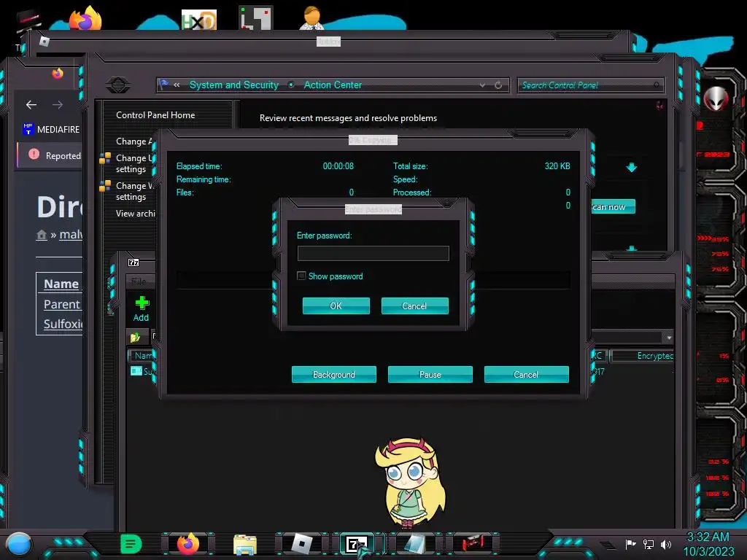The image size is (747, 560).
Task: Cancel the Enter password dialog
Action: tap(414, 306)
